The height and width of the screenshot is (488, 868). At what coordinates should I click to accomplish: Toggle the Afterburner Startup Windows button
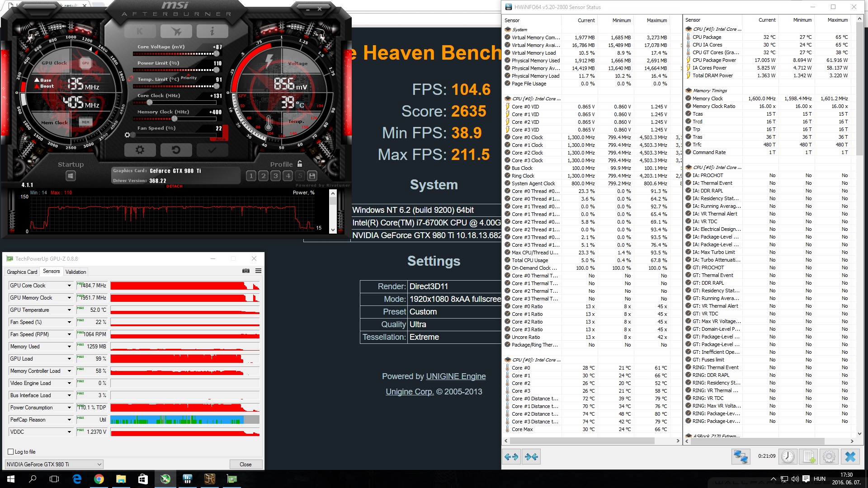(x=71, y=176)
